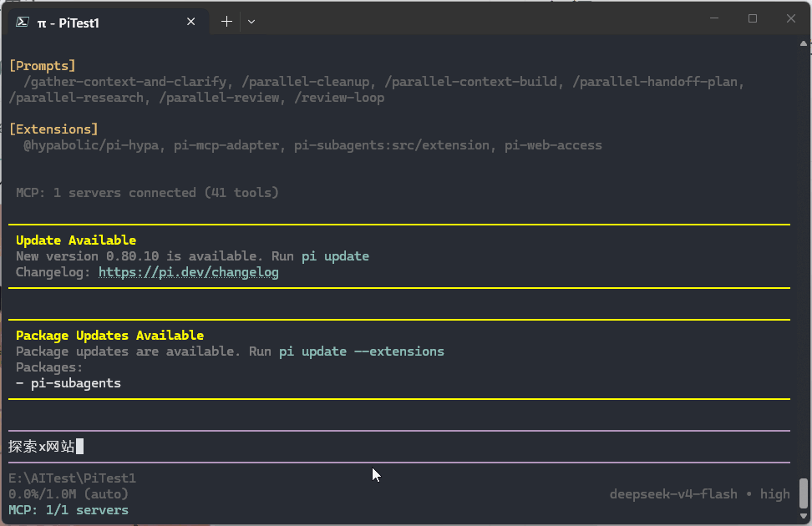This screenshot has height=526, width=812.
Task: Click @hypabolic/pi-hypa extension name
Action: (91, 145)
